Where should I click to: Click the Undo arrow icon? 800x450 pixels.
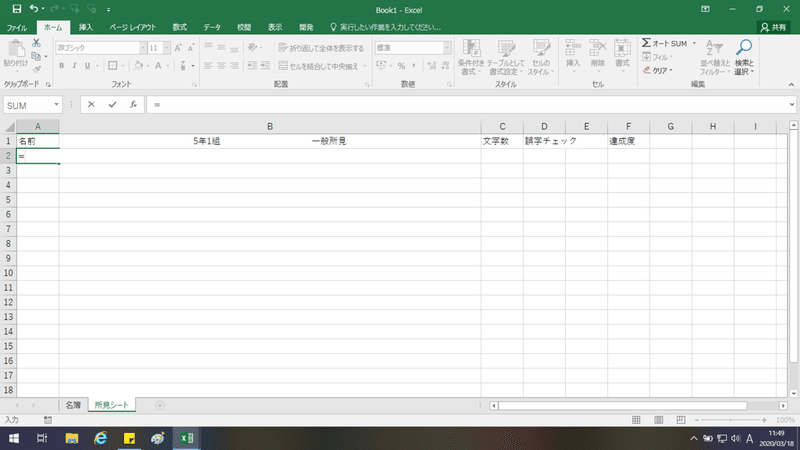point(34,9)
